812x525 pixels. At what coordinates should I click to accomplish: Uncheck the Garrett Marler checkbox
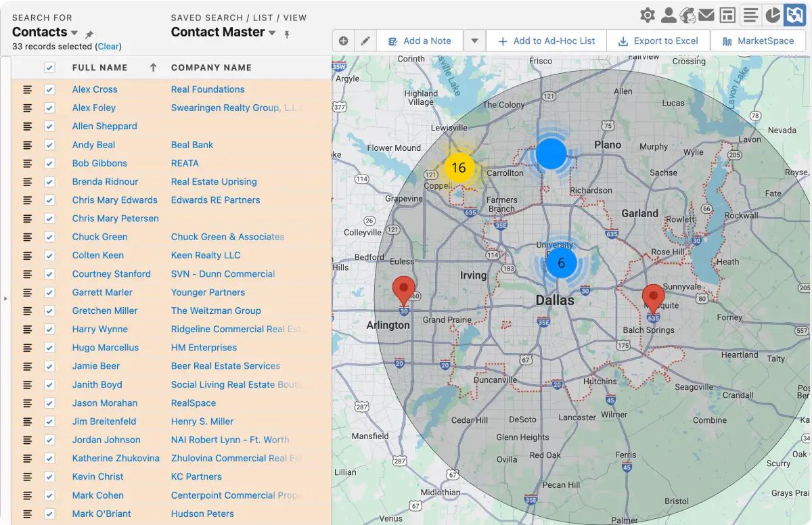(x=49, y=292)
